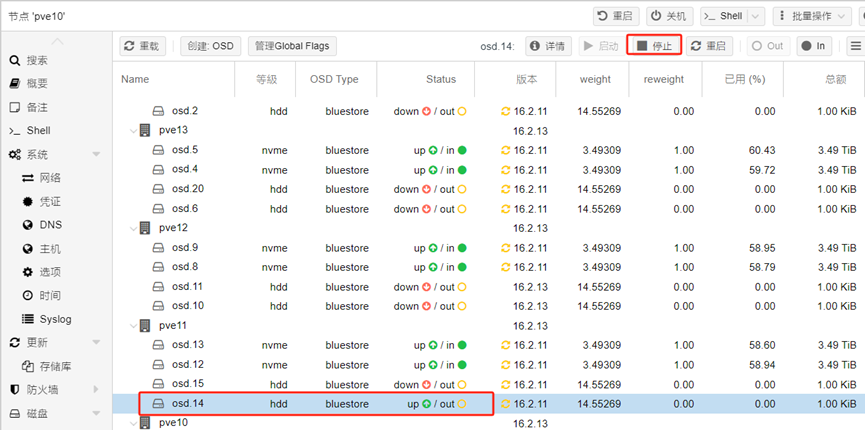This screenshot has height=430, width=865.
Task: Sort by the Name column header
Action: [174, 79]
